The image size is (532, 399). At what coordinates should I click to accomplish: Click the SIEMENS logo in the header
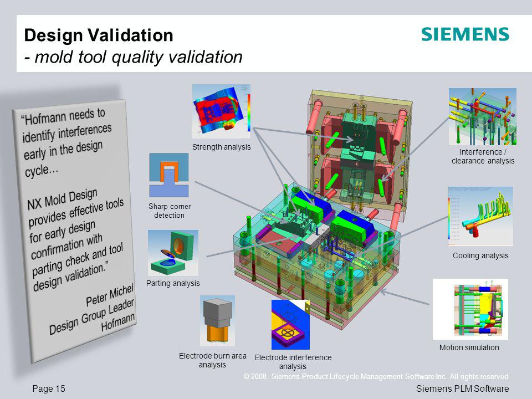click(x=465, y=34)
